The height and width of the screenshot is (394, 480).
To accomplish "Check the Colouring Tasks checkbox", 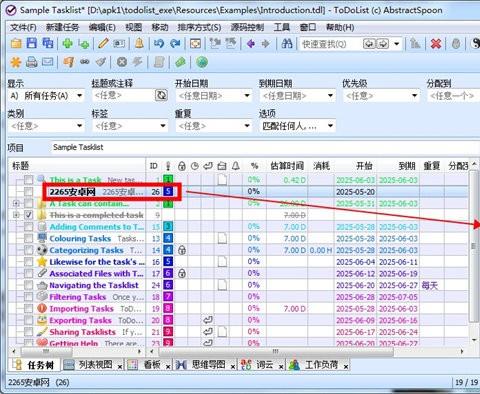I will (x=29, y=238).
